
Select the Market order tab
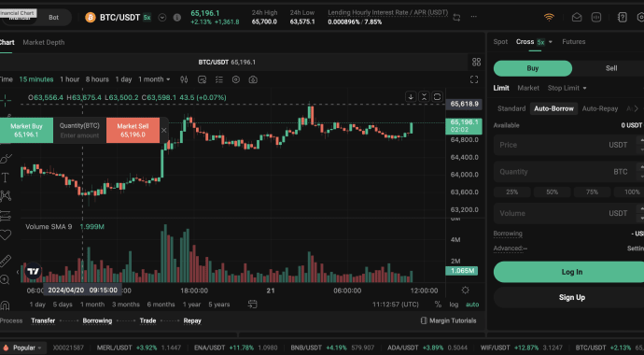point(528,88)
